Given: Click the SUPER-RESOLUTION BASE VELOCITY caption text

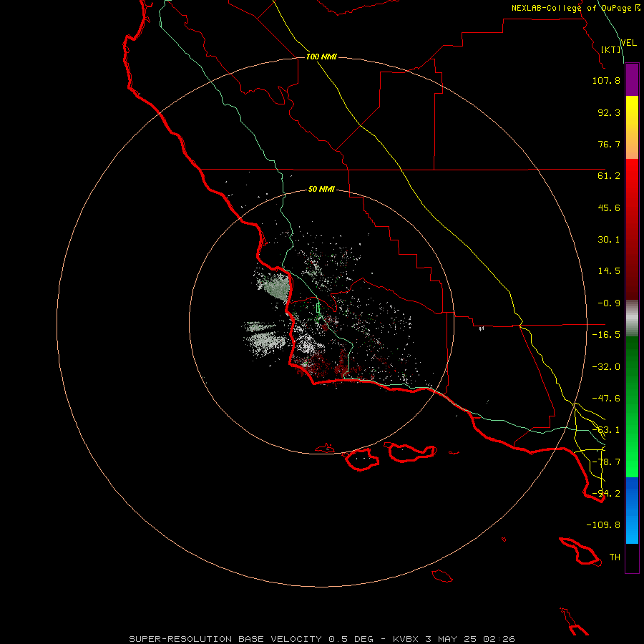Looking at the screenshot, I should click(x=225, y=639).
